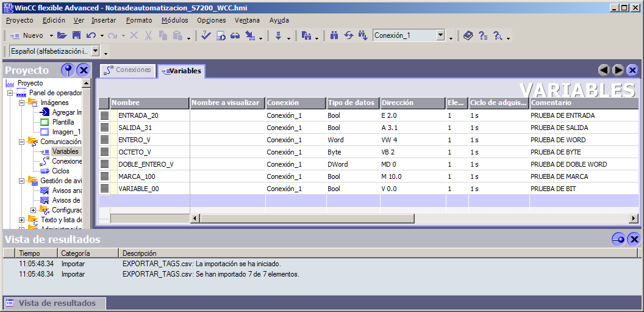Pin the Vista de resultados panel

pyautogui.click(x=618, y=239)
